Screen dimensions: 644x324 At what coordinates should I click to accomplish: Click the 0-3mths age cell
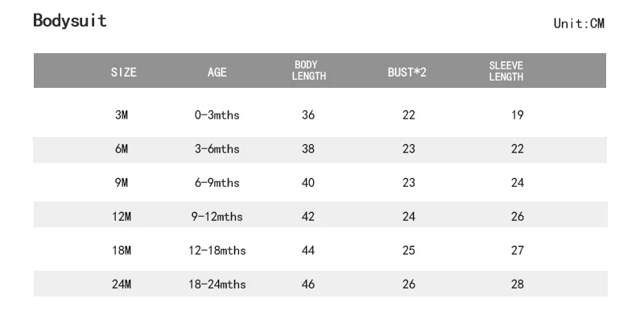click(x=217, y=114)
